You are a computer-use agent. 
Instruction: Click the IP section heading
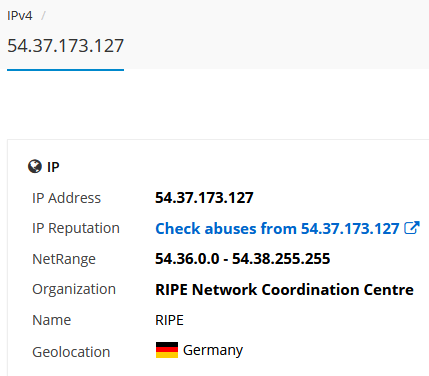point(53,167)
